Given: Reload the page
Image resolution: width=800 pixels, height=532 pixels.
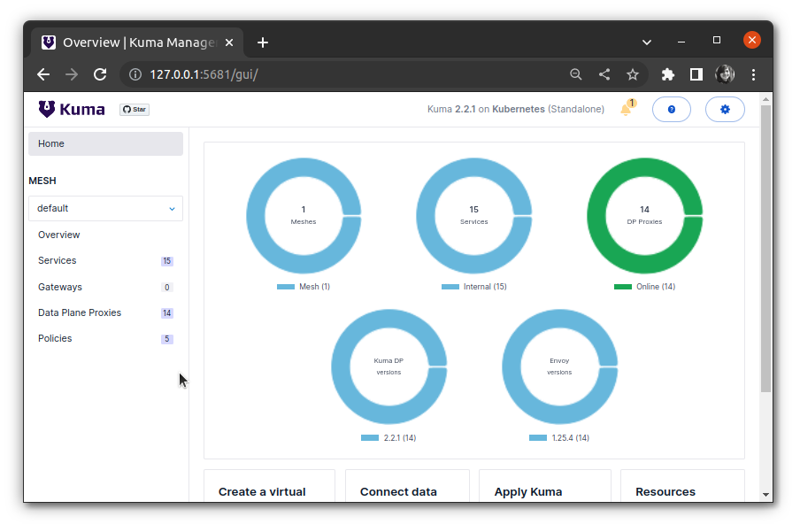Looking at the screenshot, I should coord(100,74).
